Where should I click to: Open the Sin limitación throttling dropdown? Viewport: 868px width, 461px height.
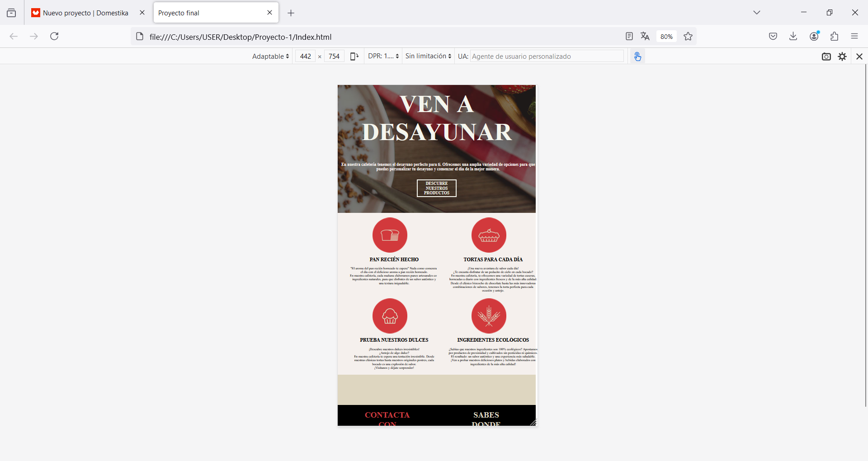click(x=428, y=56)
